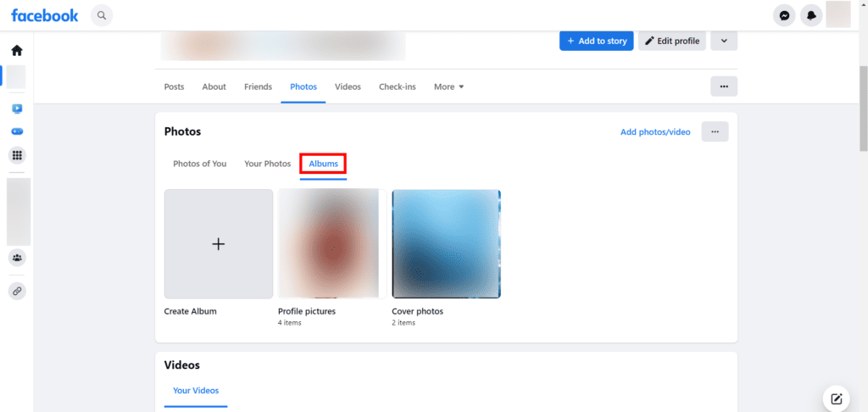
Task: Open Groups icon in left sidebar
Action: coord(17,258)
